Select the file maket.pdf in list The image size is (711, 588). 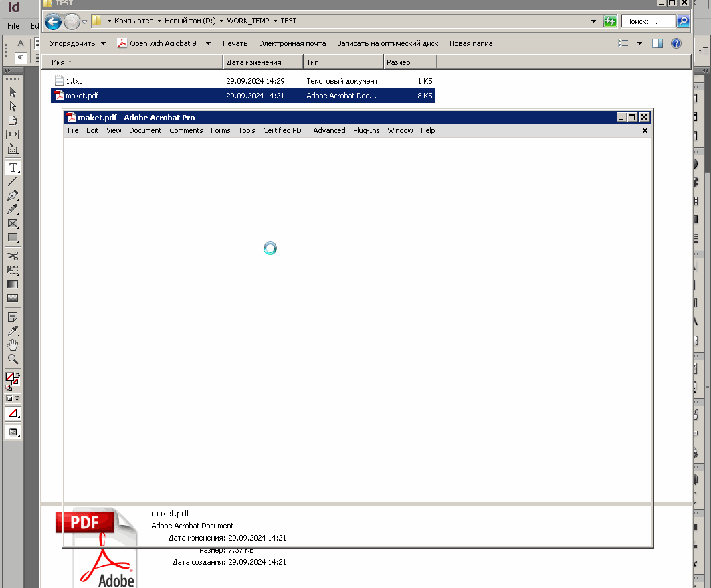243,96
